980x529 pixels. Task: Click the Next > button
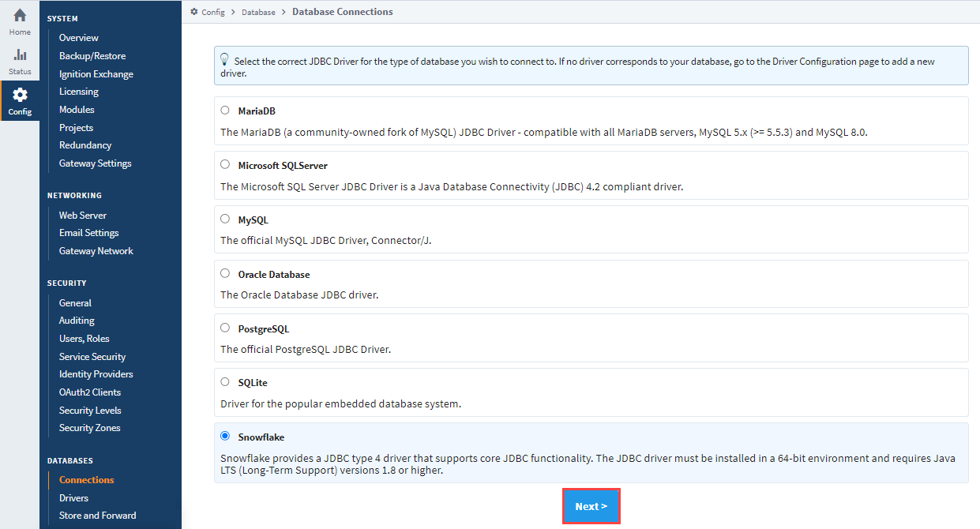(x=591, y=506)
